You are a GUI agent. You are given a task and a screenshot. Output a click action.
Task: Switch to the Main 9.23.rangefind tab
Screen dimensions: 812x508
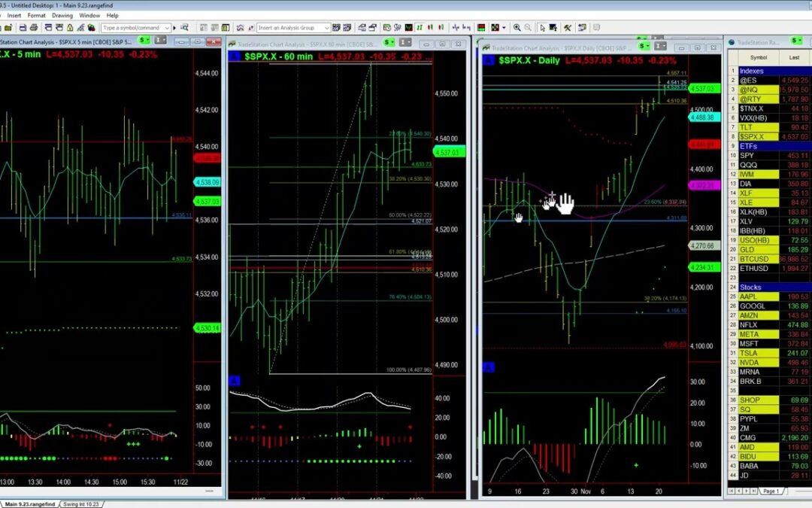tap(29, 503)
